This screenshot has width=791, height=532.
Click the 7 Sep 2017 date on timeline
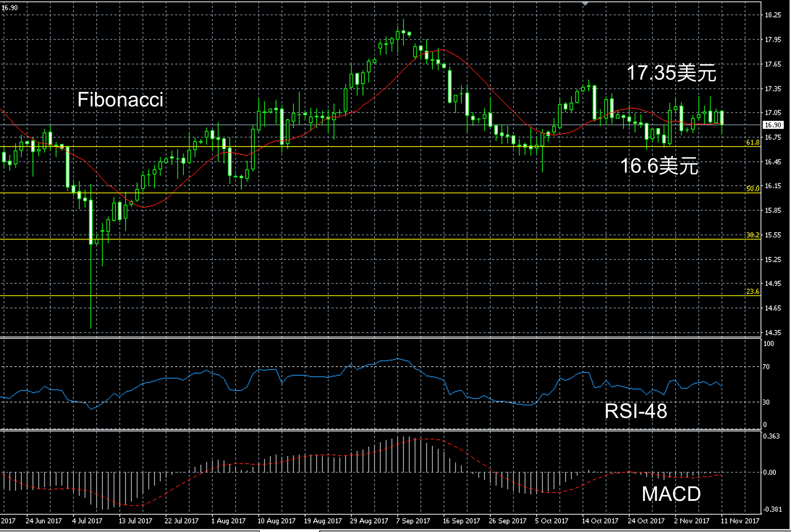click(x=413, y=521)
